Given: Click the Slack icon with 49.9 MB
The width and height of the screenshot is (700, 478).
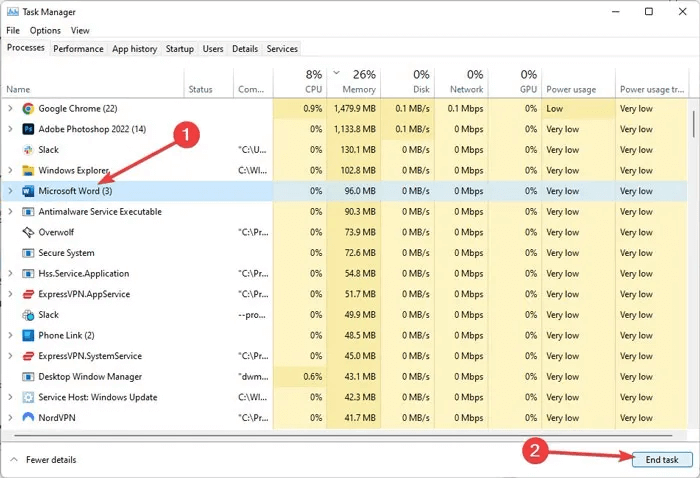Looking at the screenshot, I should click(28, 315).
